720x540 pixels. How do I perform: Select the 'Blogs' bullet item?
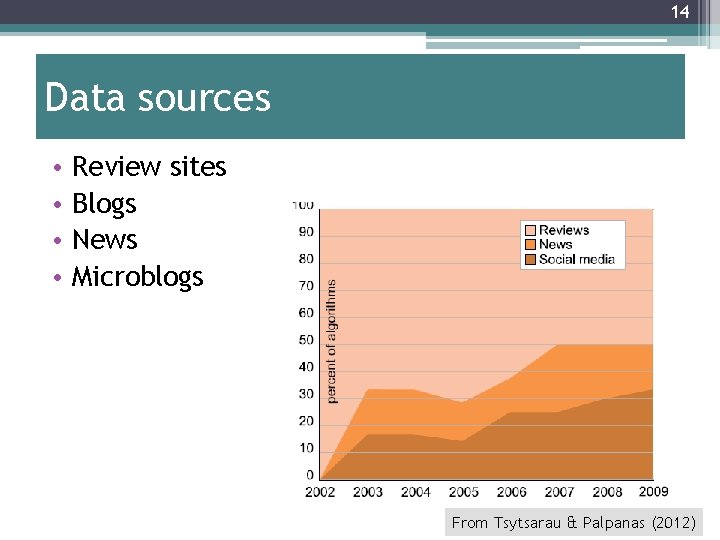[104, 204]
